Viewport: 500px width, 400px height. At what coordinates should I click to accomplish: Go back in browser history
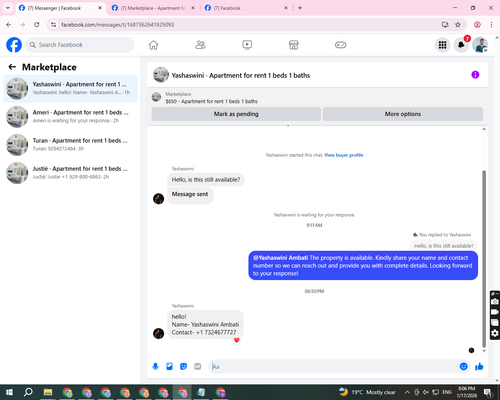9,25
